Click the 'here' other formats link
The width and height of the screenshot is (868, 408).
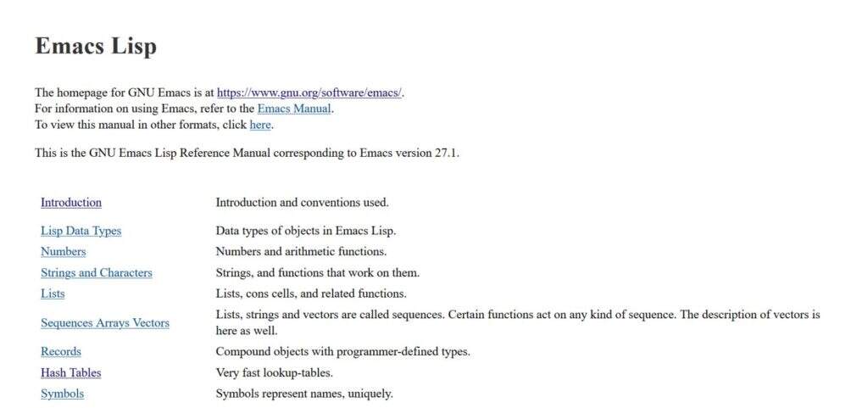click(260, 125)
